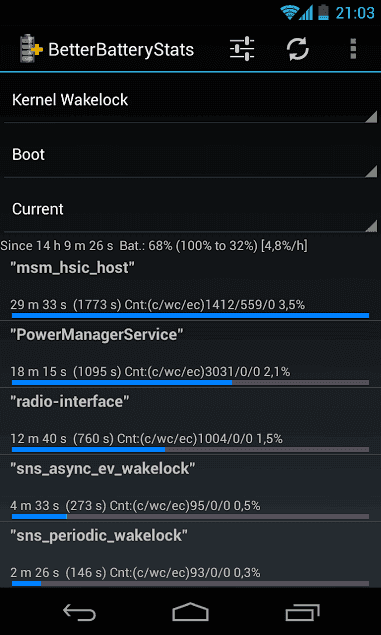Select the "PowerManagerService" wakelock entry
This screenshot has height=635, width=381.
(x=190, y=354)
